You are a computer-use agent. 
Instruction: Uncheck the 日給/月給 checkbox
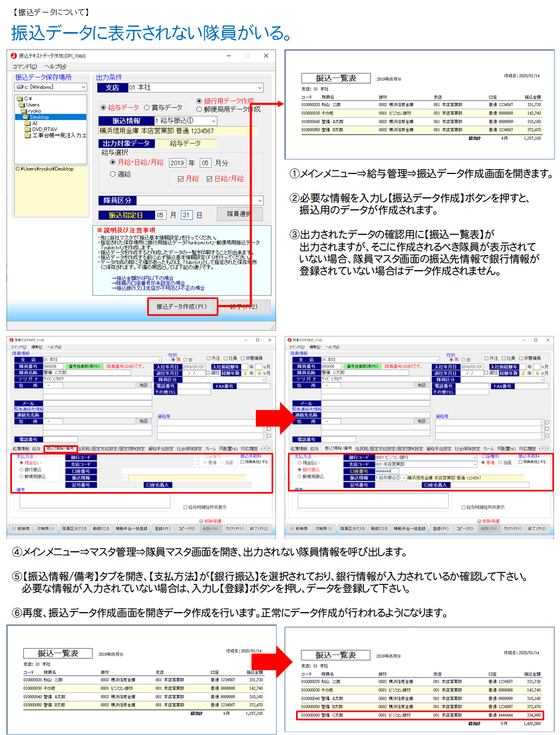pos(209,179)
